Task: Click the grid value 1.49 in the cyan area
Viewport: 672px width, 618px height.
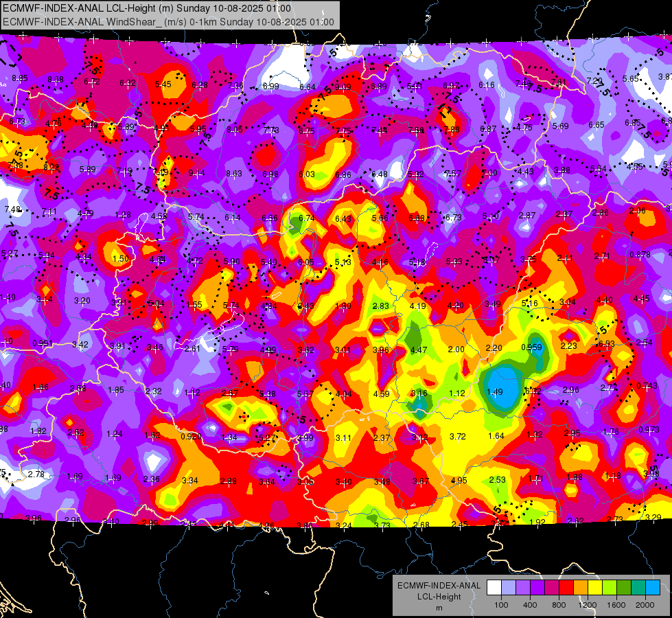Action: tap(495, 392)
